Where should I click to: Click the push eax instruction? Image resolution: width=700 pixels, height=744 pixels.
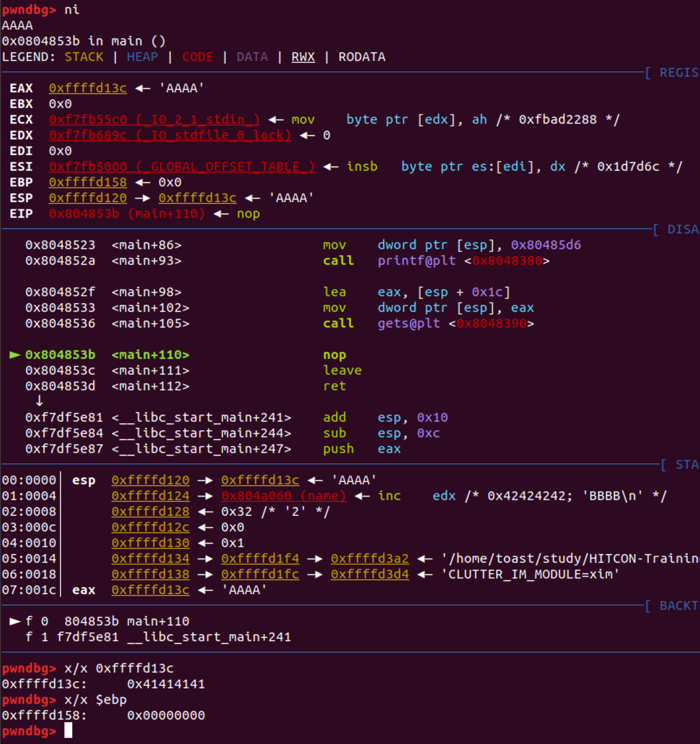pyautogui.click(x=362, y=449)
